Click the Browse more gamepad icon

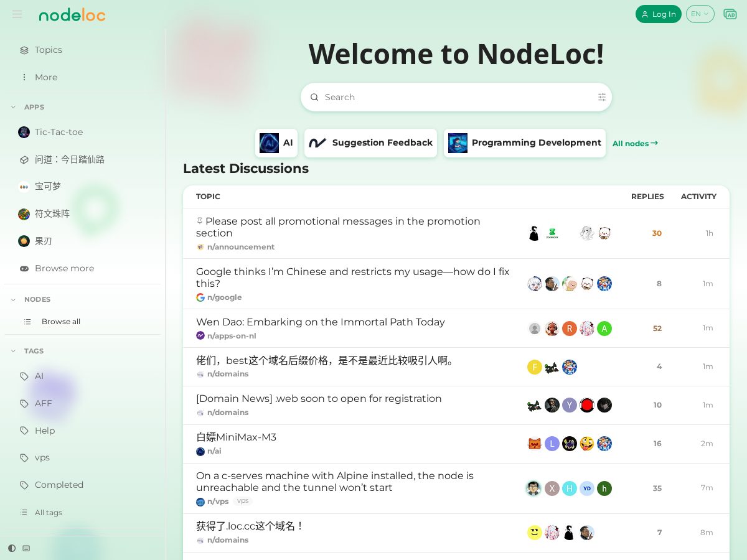[24, 268]
